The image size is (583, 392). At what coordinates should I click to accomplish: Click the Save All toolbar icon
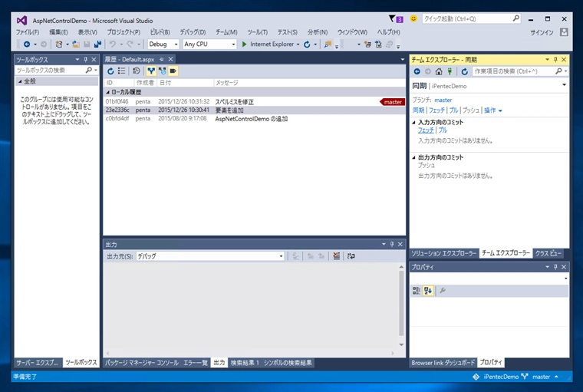(97, 44)
